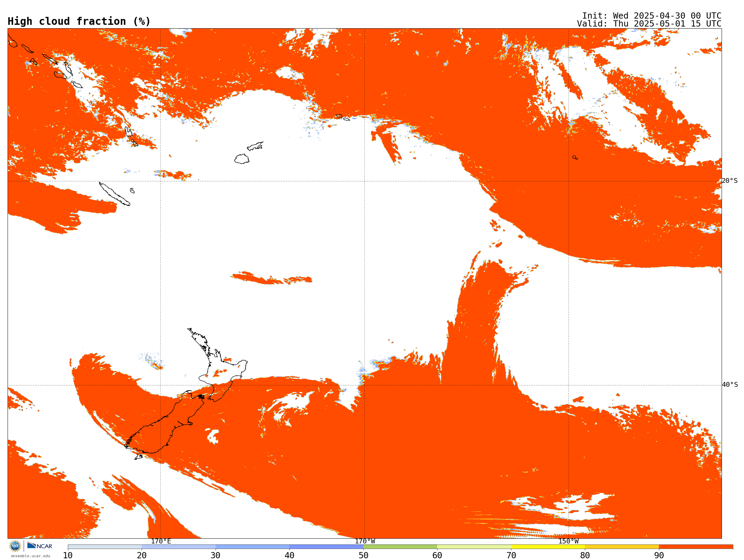744x560 pixels.
Task: Click the round Viti Levu island outline
Action: (242, 159)
